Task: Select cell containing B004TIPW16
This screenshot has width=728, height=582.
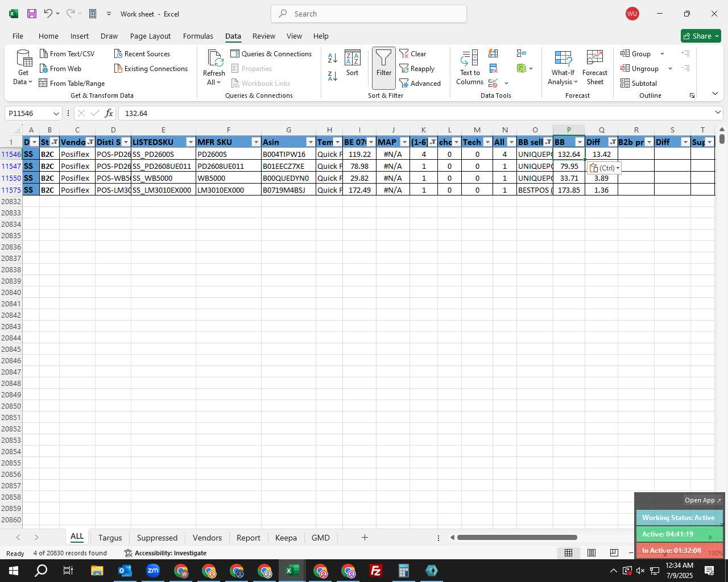Action: point(288,154)
